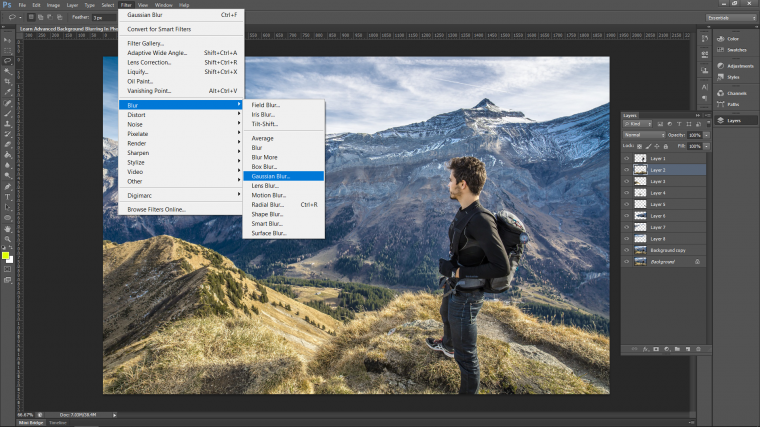Select the Move tool

pos(7,40)
